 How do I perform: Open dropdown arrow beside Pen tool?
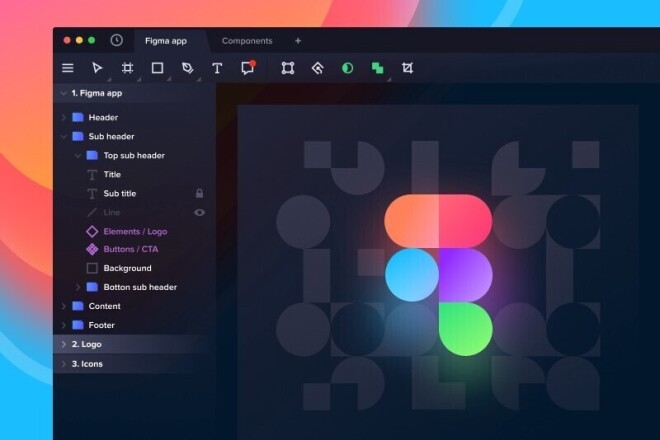(199, 79)
